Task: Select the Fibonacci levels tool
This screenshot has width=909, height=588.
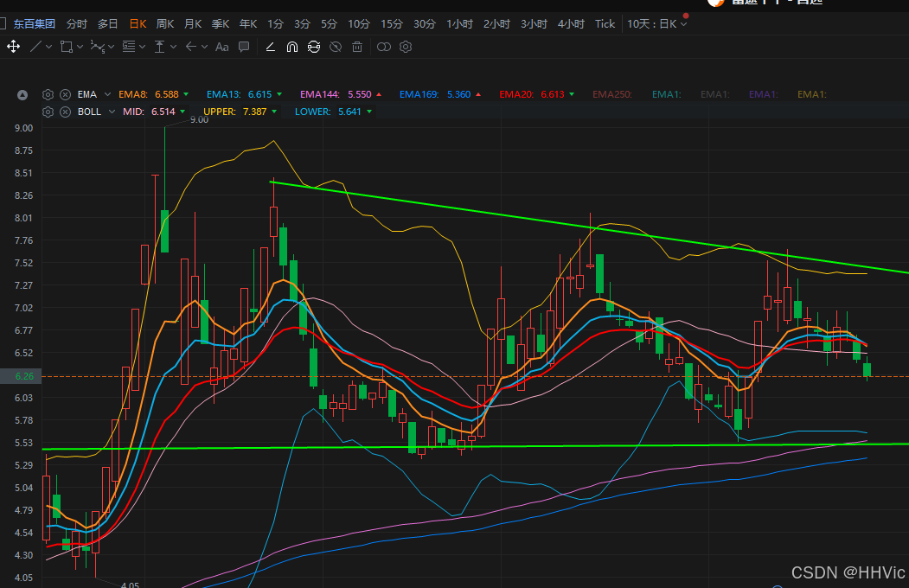Action: pyautogui.click(x=129, y=47)
